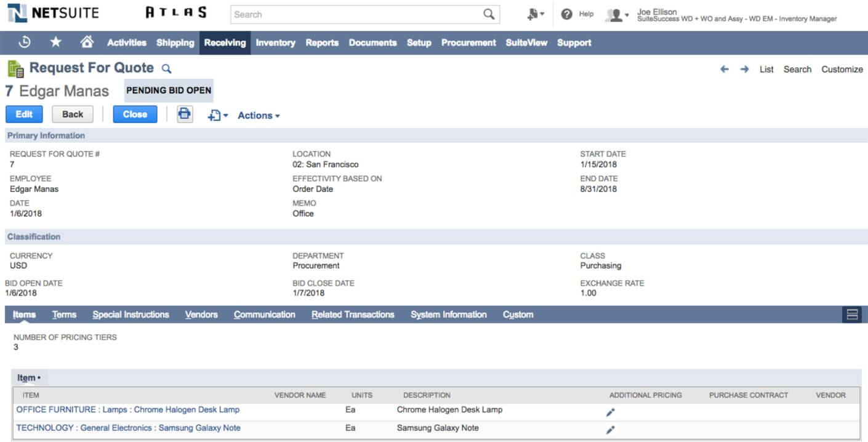Open the Setup menu
Viewport: 868px width, 442px height.
click(x=419, y=42)
